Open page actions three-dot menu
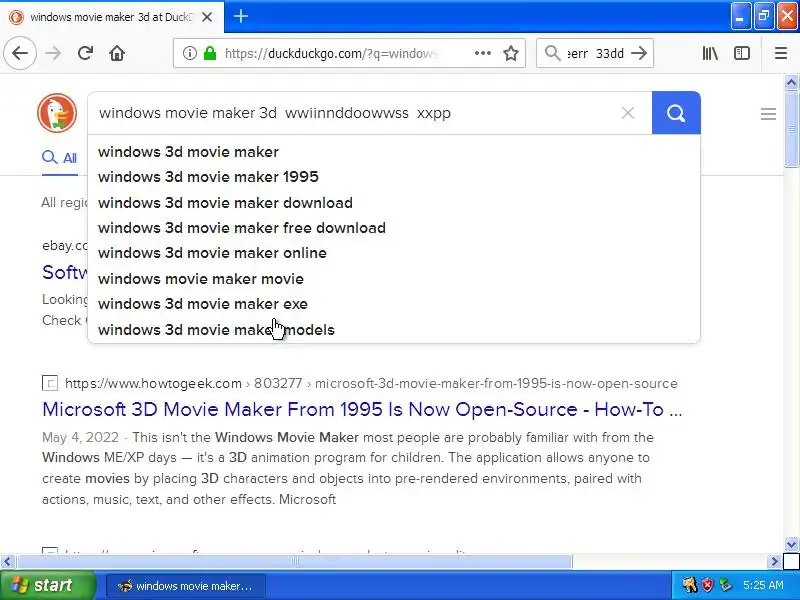The width and height of the screenshot is (800, 600). coord(483,53)
